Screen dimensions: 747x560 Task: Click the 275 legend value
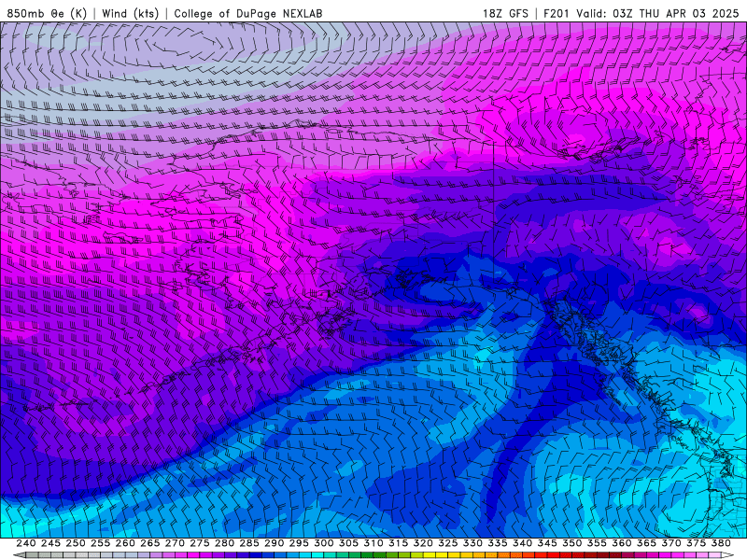pos(200,543)
